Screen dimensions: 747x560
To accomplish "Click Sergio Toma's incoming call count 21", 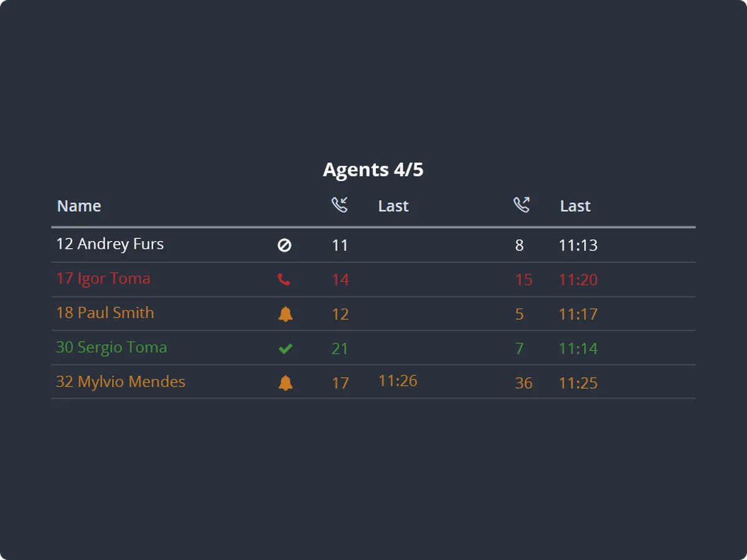I will click(340, 349).
